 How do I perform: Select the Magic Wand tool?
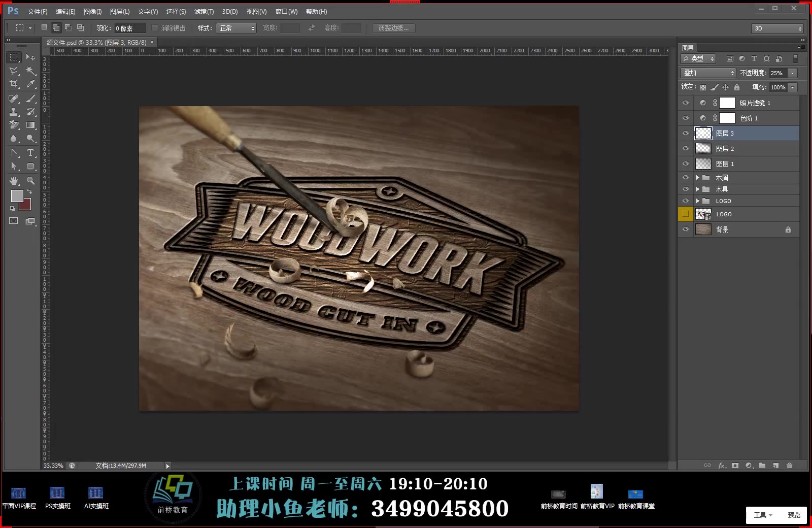coord(30,71)
